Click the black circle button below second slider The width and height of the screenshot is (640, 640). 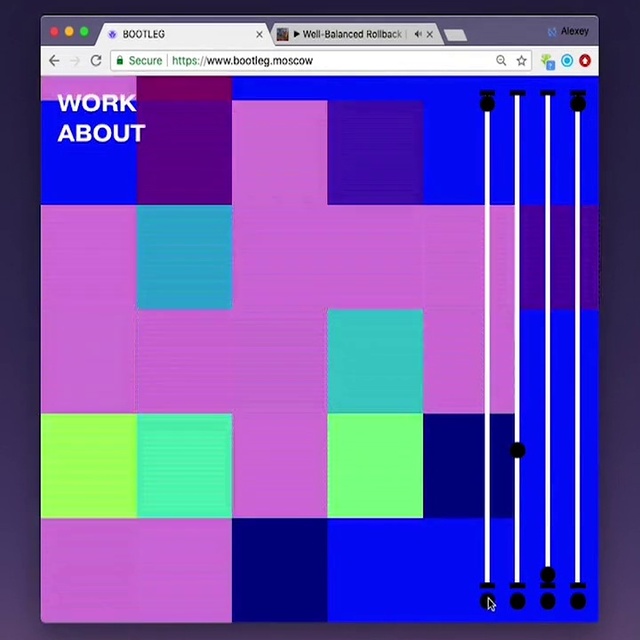tap(518, 602)
